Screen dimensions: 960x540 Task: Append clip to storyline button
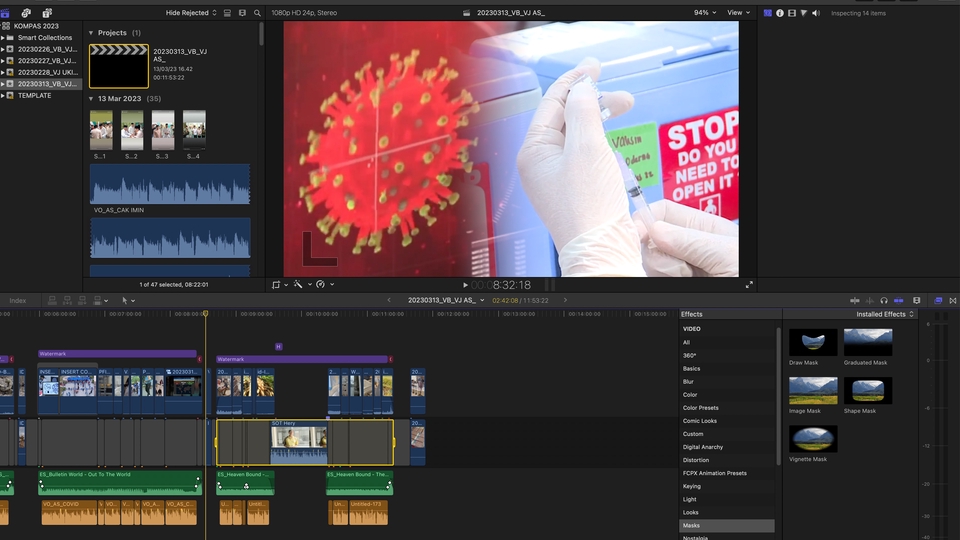(82, 301)
